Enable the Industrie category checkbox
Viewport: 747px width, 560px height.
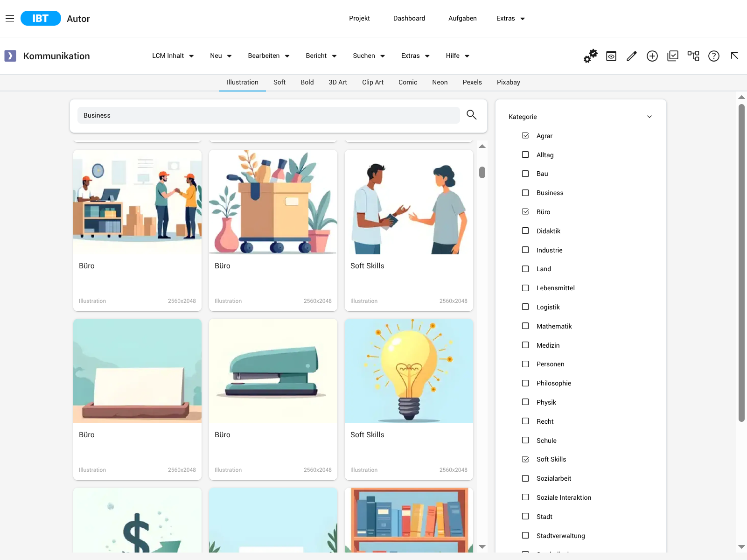525,250
